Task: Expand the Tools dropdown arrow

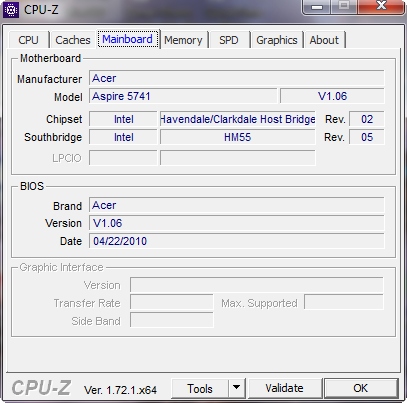Action: click(x=237, y=388)
